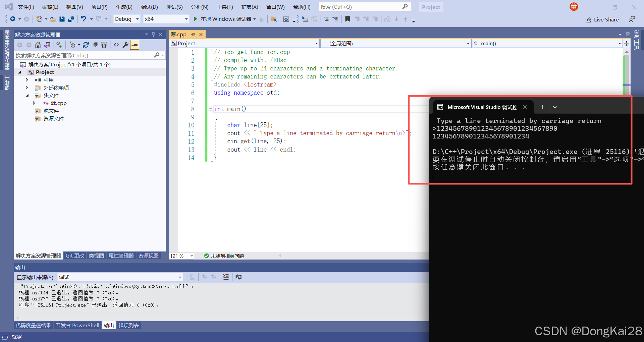Viewport: 644px width, 342px height.
Task: Toggle word wrap in the Output panel
Action: pyautogui.click(x=238, y=277)
